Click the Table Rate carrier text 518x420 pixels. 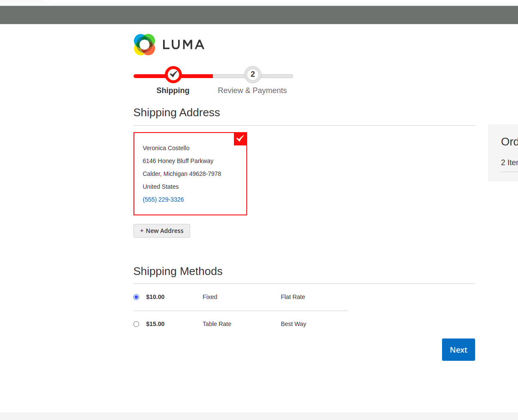[217, 324]
